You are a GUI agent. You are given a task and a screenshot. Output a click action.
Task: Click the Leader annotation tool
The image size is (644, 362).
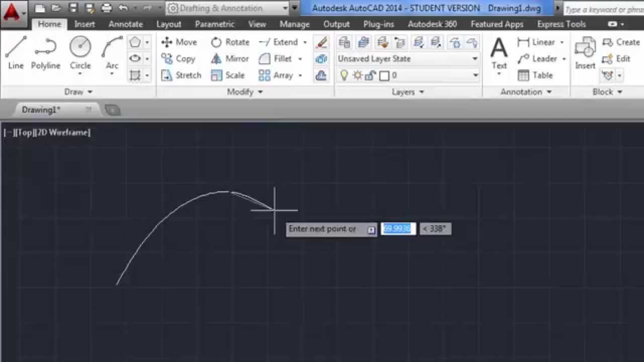coord(537,59)
